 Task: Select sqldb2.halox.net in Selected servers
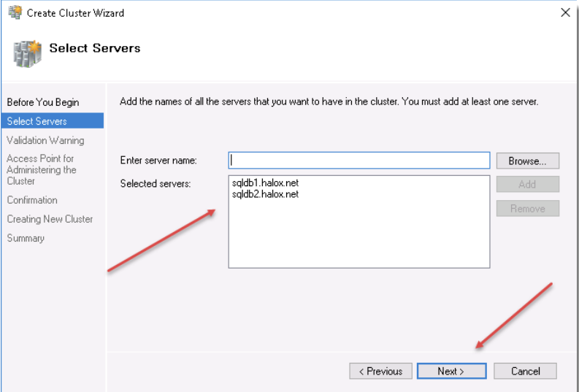click(x=265, y=194)
